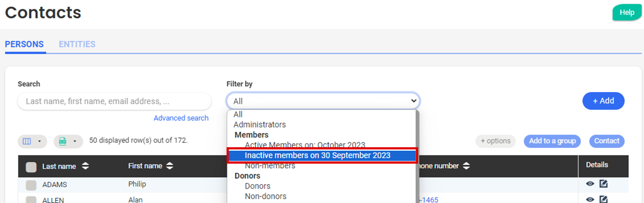Sort by First name arrows

click(170, 166)
